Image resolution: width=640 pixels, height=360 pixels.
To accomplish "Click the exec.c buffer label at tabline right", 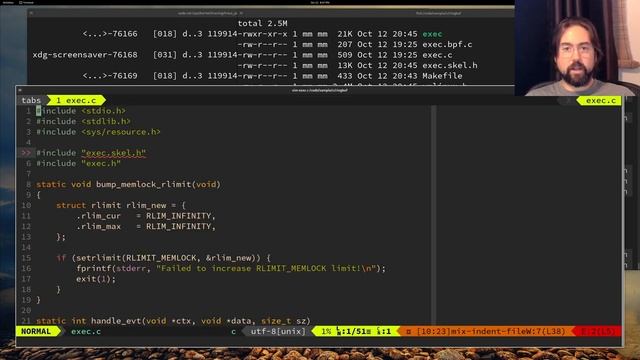I will click(600, 100).
